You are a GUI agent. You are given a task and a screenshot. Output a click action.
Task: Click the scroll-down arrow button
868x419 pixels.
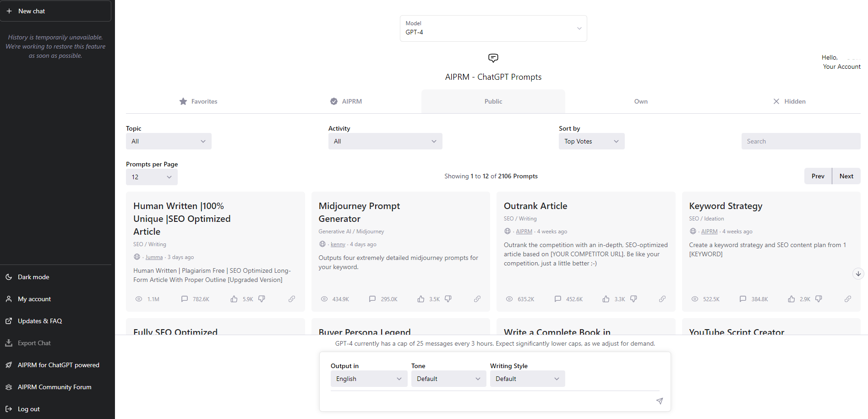click(x=858, y=274)
